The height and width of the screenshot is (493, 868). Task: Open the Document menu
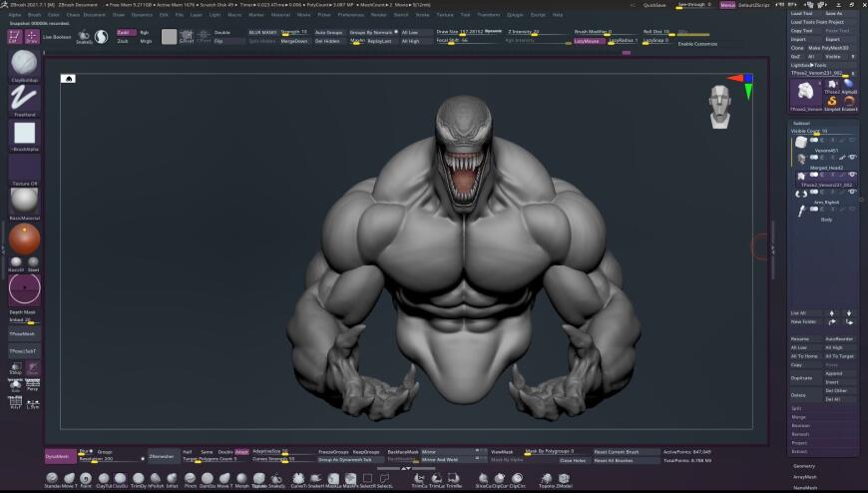click(x=94, y=15)
